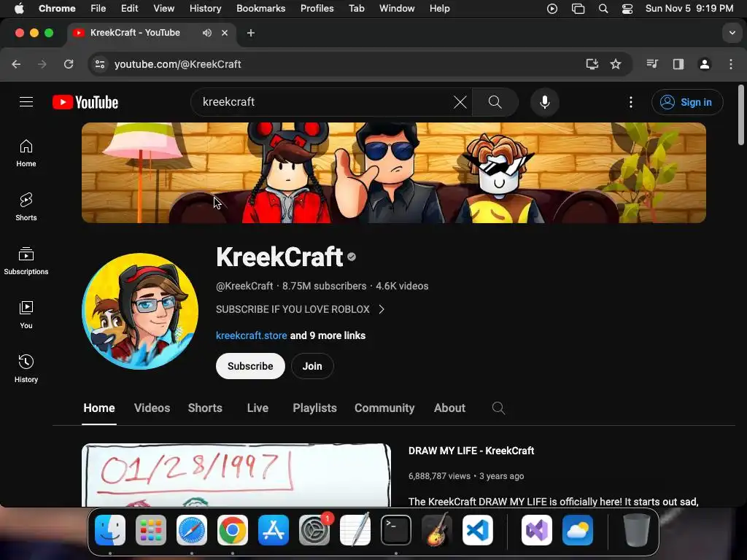Viewport: 747px width, 560px height.
Task: Click the address bar URL
Action: point(178,64)
